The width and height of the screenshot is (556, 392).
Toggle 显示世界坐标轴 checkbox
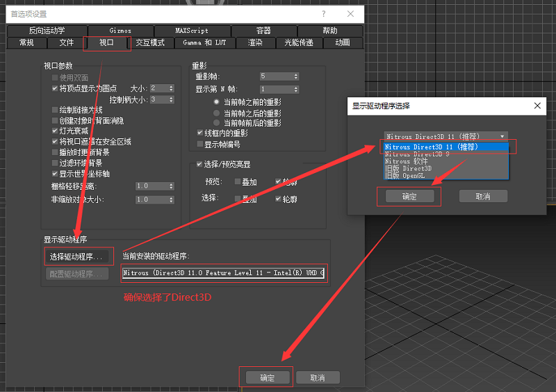(55, 174)
